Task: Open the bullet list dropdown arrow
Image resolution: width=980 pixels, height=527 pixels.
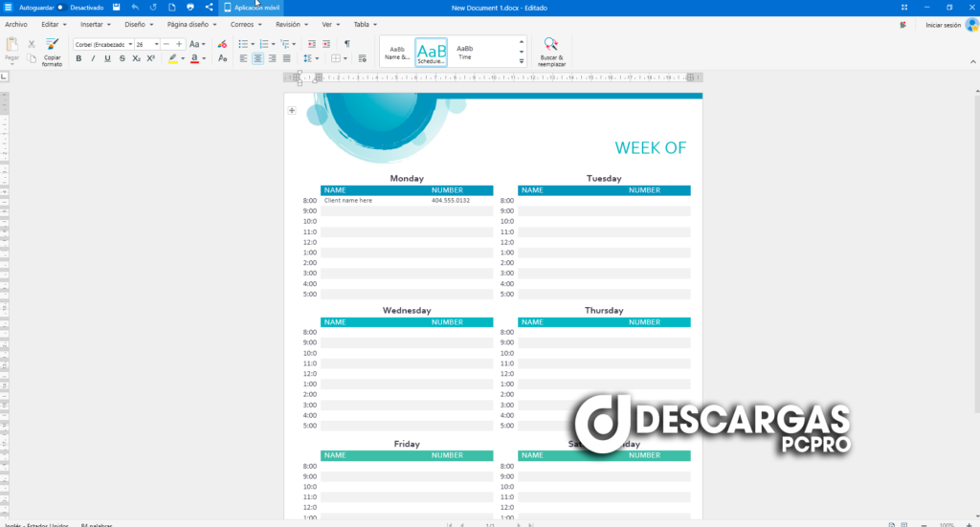Action: coord(251,44)
